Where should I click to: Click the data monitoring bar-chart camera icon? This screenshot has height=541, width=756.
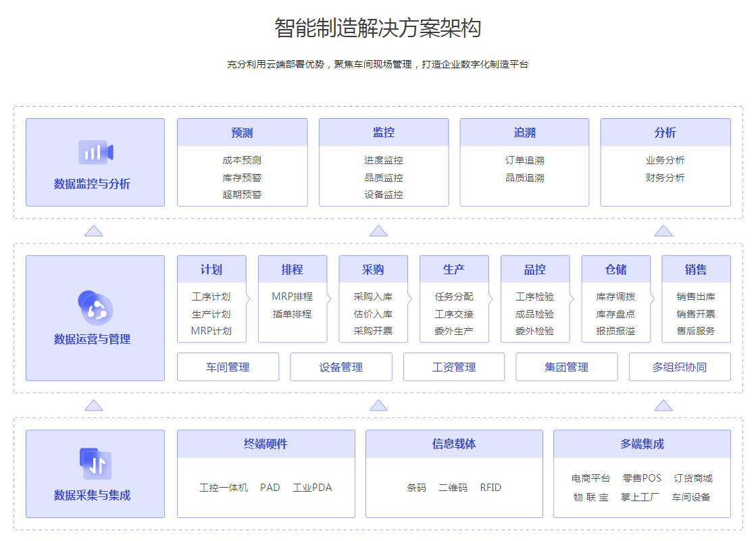95,153
